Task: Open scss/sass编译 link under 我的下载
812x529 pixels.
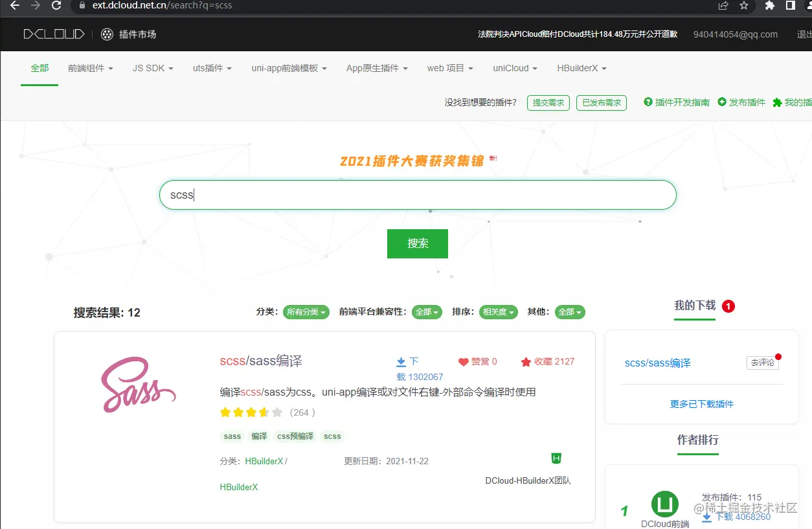Action: pyautogui.click(x=657, y=363)
